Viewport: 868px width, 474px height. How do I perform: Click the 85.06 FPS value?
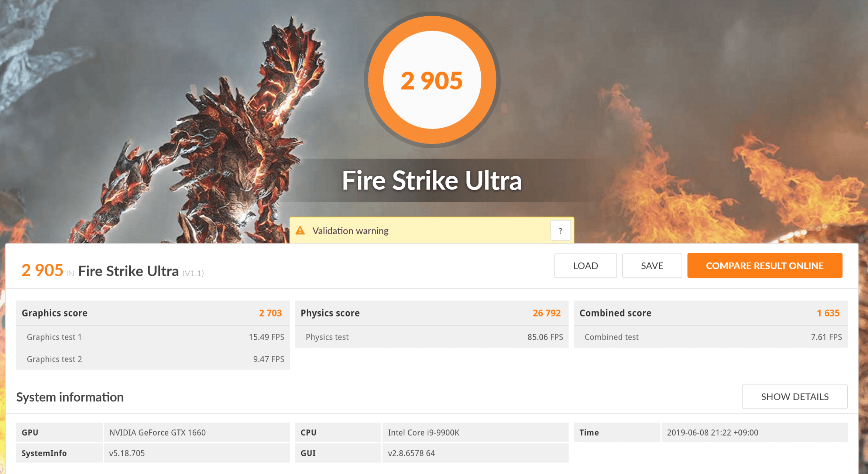[545, 337]
